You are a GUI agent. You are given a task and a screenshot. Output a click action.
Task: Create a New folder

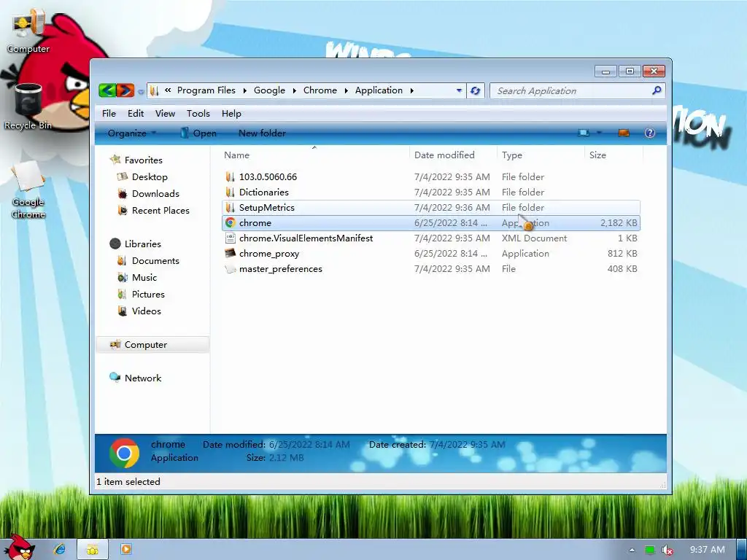pos(262,133)
